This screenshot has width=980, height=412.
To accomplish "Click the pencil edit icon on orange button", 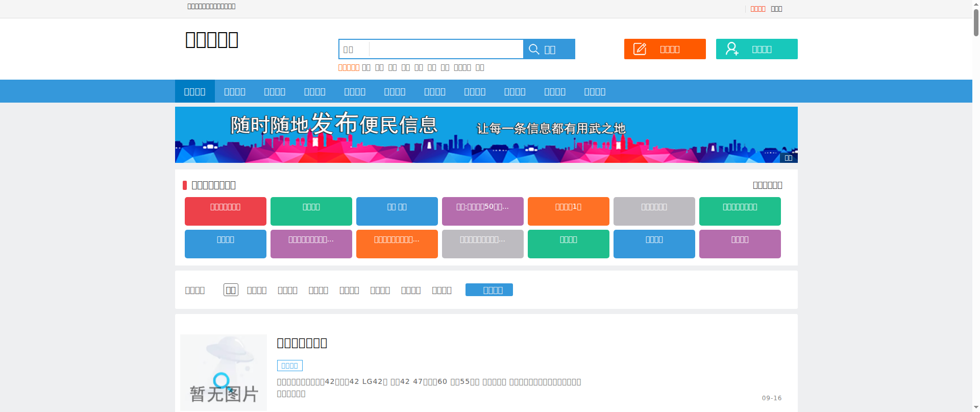I will [640, 49].
